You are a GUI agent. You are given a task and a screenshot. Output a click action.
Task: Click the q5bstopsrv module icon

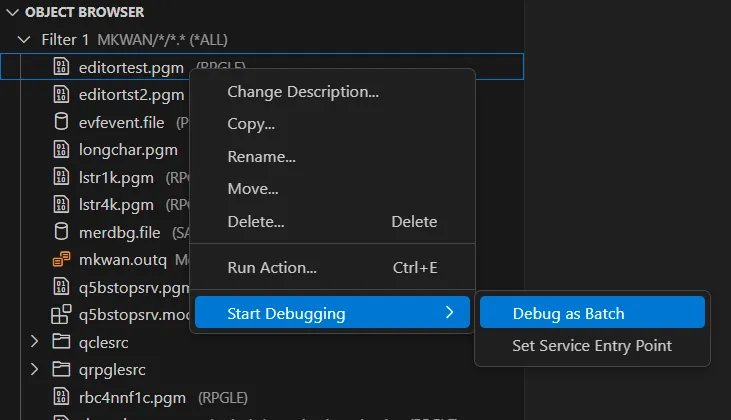(x=61, y=314)
